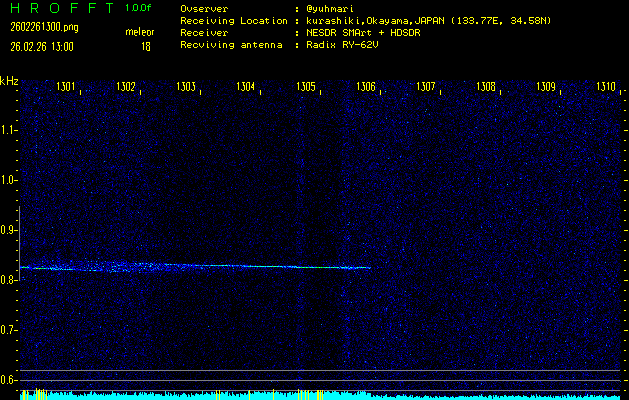Select the 'Radix RY-62V' antenna value
This screenshot has height=400, width=629.
click(342, 45)
